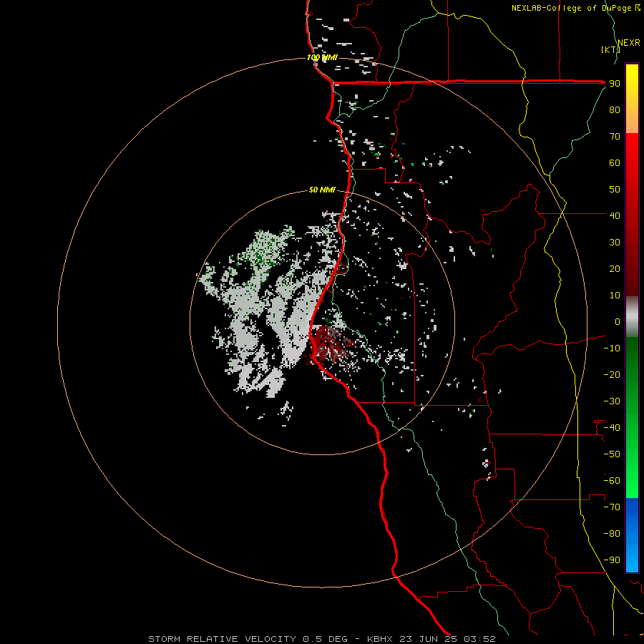
Task: Click the 30 value on velocity scale
Action: point(615,243)
